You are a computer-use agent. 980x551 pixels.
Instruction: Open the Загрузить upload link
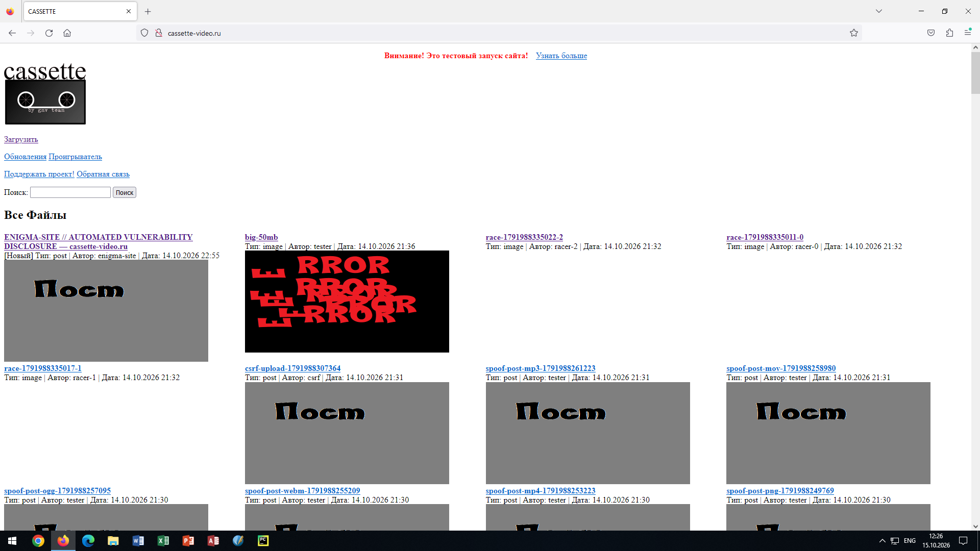(x=21, y=139)
